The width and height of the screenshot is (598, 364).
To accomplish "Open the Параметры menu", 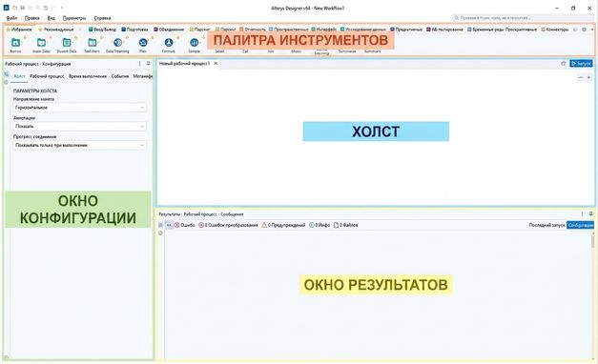I will [x=74, y=18].
